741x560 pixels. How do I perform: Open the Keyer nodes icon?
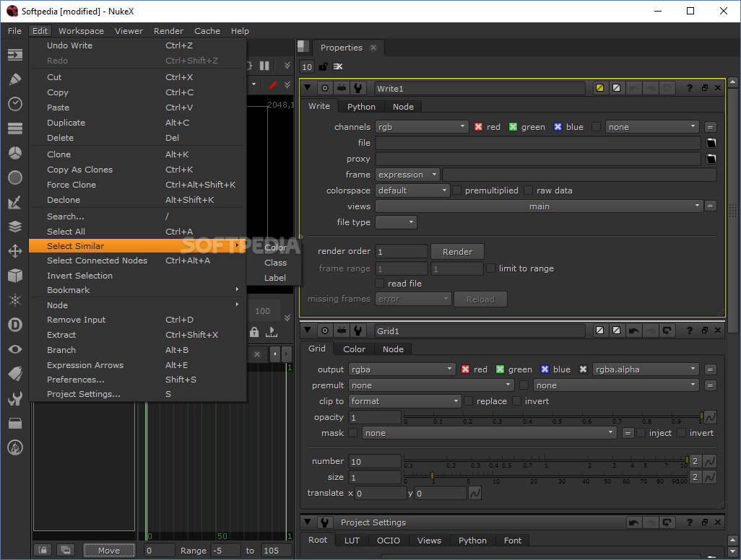click(15, 202)
